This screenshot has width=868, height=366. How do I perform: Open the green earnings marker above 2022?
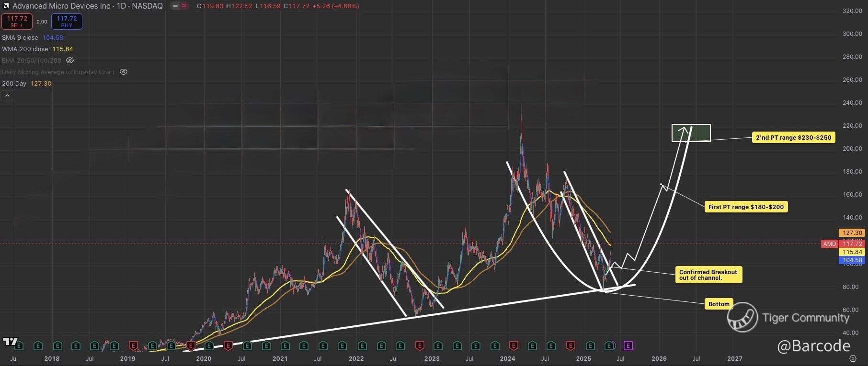[362, 345]
